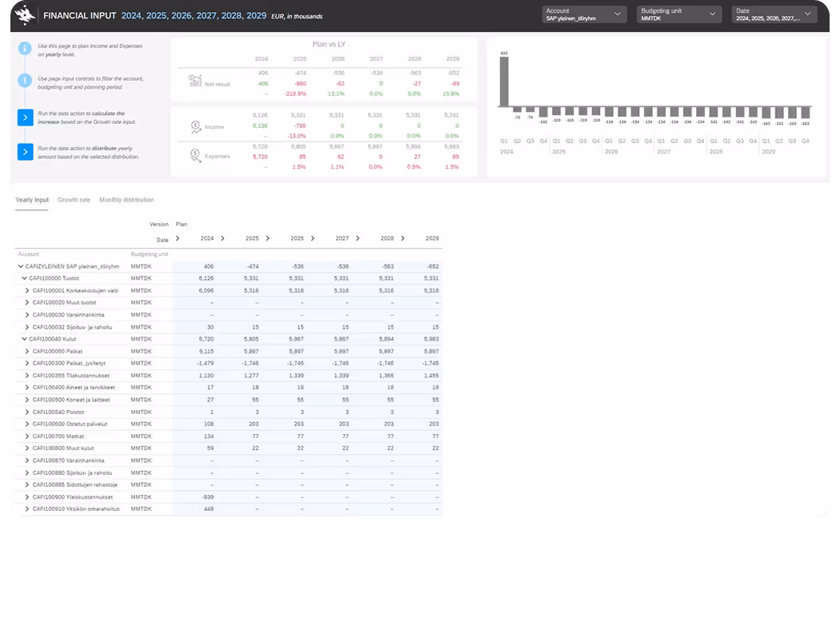The height and width of the screenshot is (622, 840).
Task: Expand the 2026 date column
Action: click(x=268, y=238)
